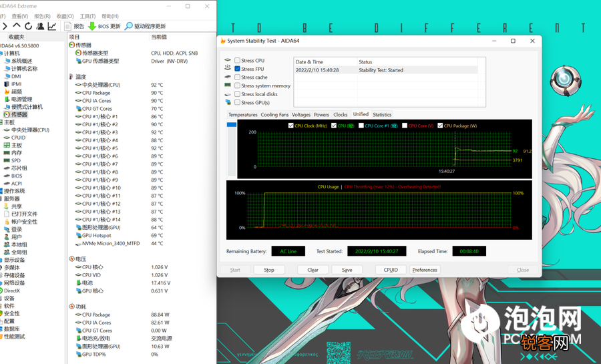Screen dimensions: 601x364
Task: Enable Stress system memory checkbox
Action: point(237,86)
